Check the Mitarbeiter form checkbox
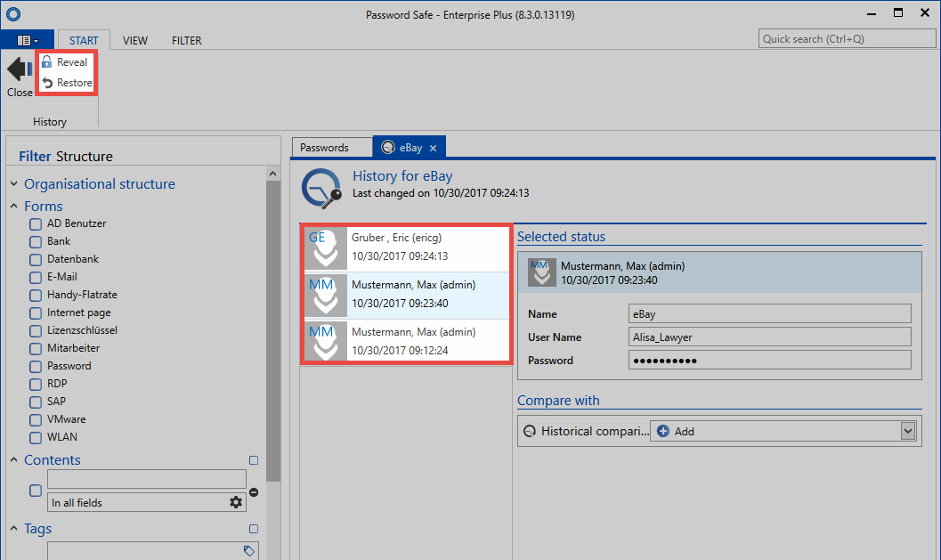This screenshot has height=560, width=941. pyautogui.click(x=36, y=348)
